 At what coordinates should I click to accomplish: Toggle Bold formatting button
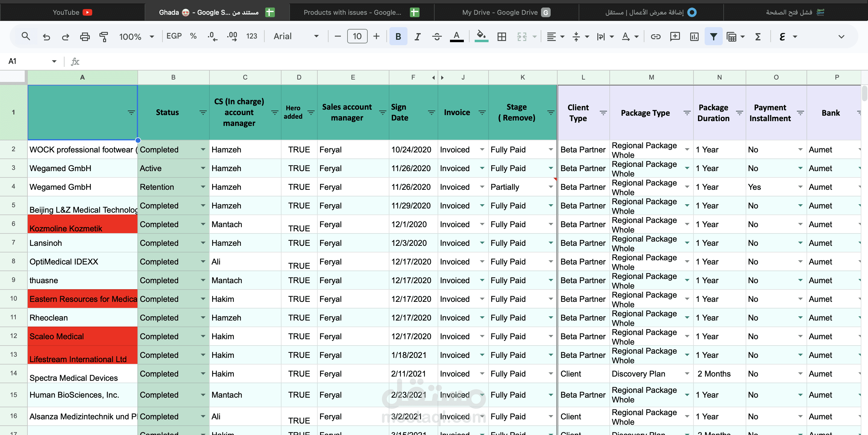coord(398,36)
